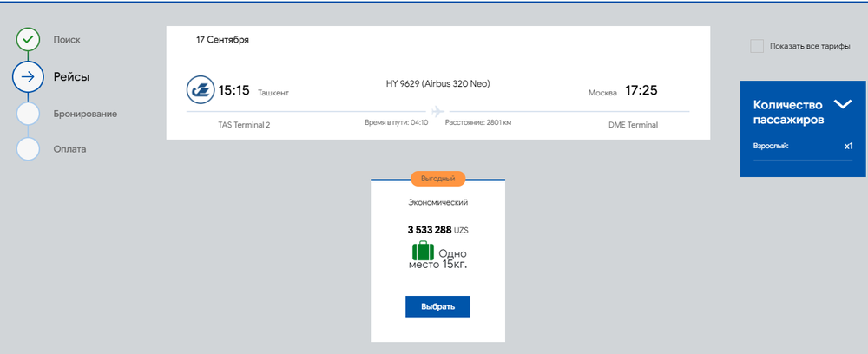Click the Показать все тарифы label
This screenshot has width=868, height=354.
tap(810, 46)
